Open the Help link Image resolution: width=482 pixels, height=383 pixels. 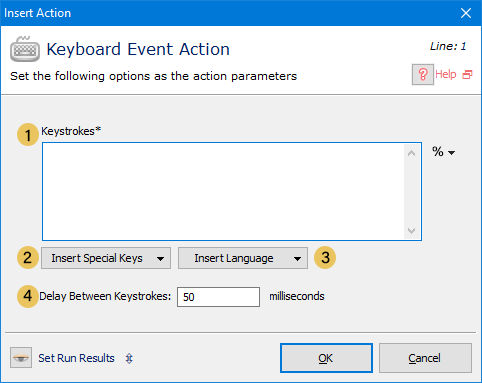pyautogui.click(x=445, y=74)
